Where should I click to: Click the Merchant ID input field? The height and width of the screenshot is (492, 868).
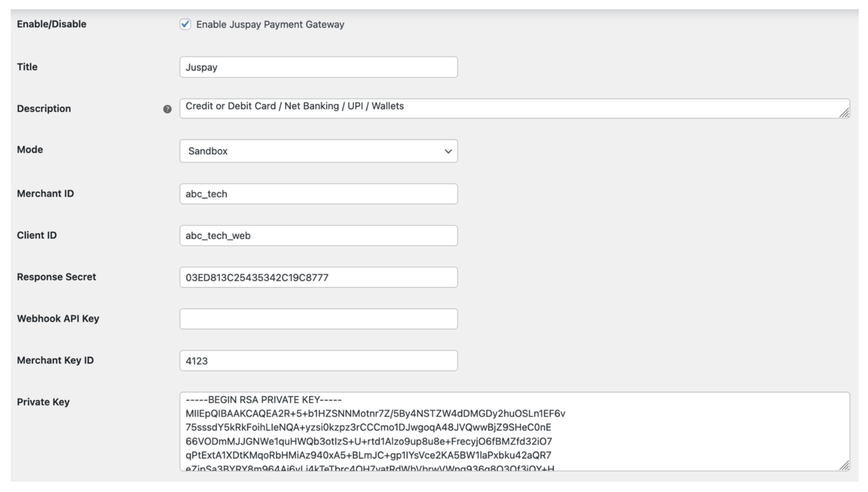click(319, 194)
